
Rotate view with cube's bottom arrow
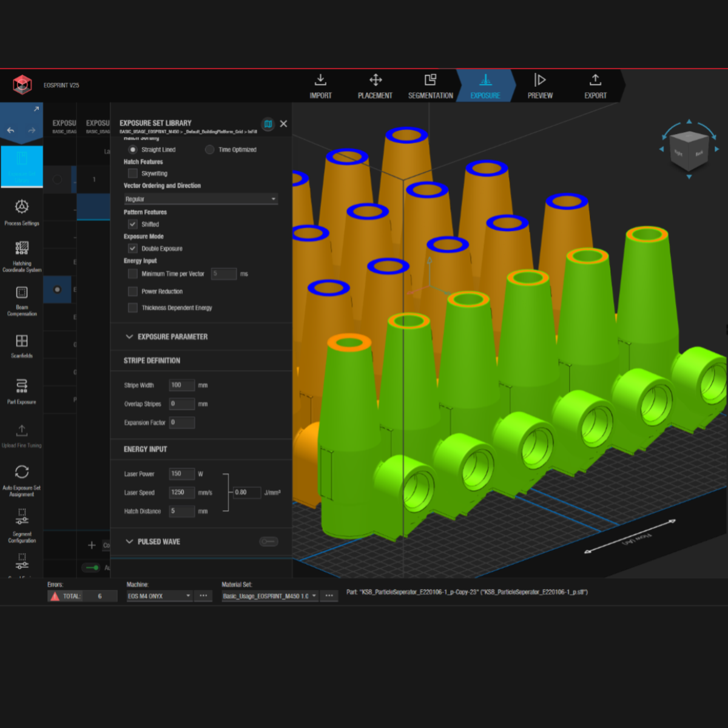pos(689,177)
